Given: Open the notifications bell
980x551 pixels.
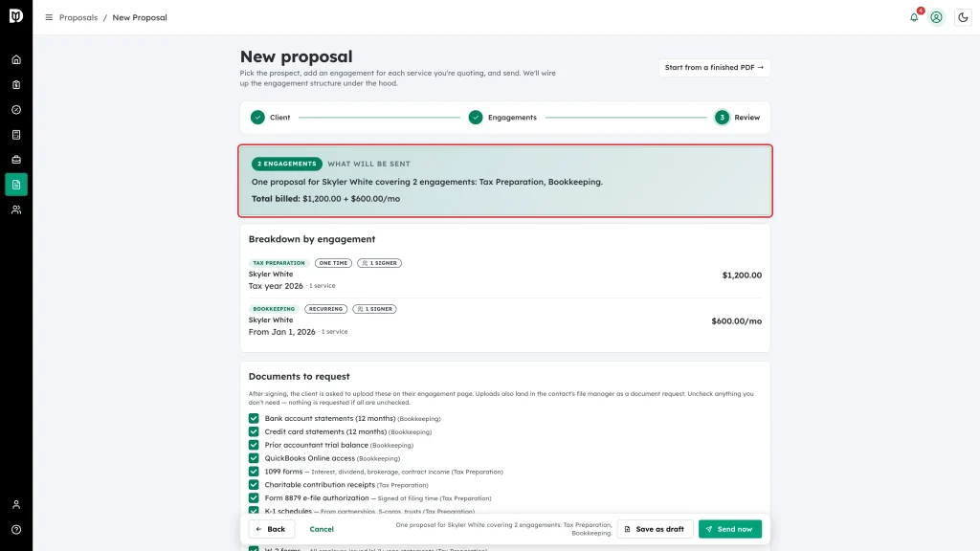Looking at the screenshot, I should [914, 17].
